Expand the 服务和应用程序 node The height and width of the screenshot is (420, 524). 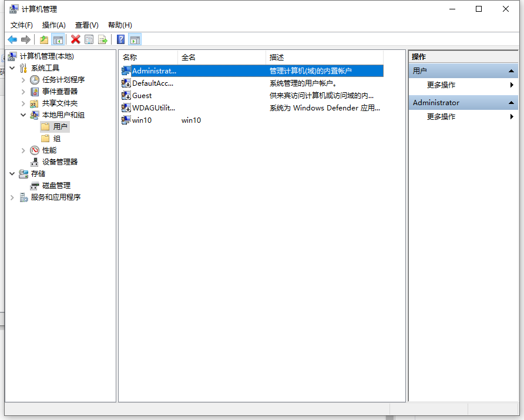pyautogui.click(x=12, y=197)
